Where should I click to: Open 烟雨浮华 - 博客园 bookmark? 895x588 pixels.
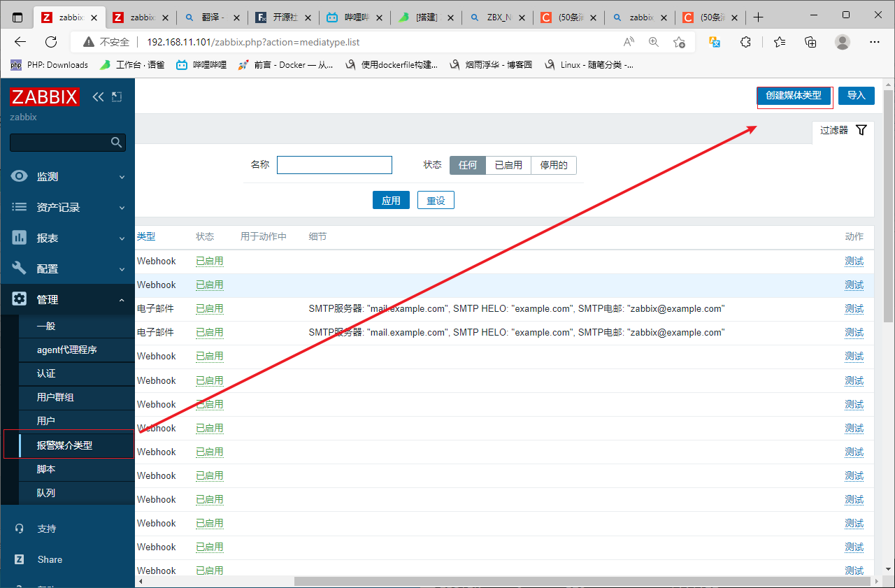(492, 64)
